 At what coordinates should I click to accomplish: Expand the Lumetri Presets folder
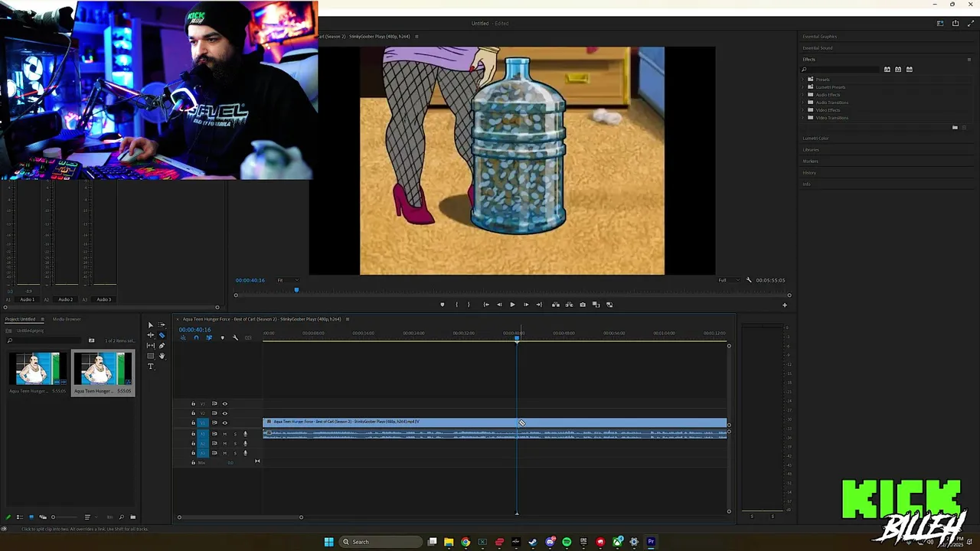[803, 87]
